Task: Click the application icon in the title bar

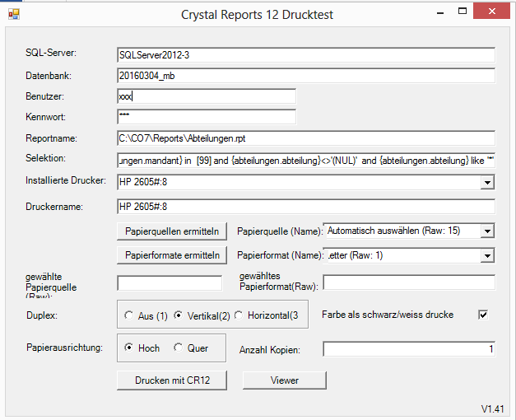Action: tap(13, 14)
